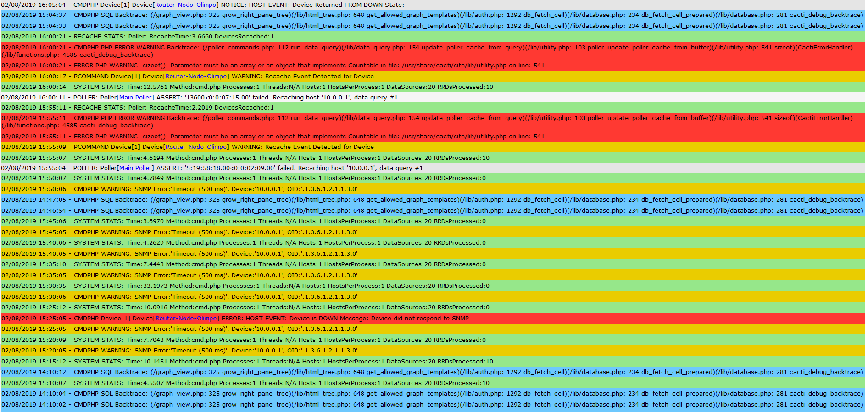868x412 pixels.
Task: Open Router-Nodo-Olimpo link in 15:55:09 recache warning
Action: [196, 147]
